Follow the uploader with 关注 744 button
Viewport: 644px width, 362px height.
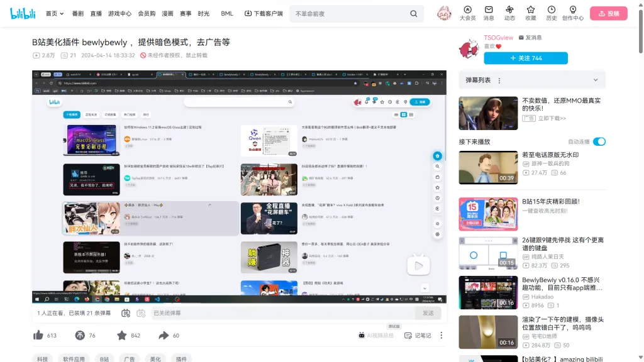[526, 58]
